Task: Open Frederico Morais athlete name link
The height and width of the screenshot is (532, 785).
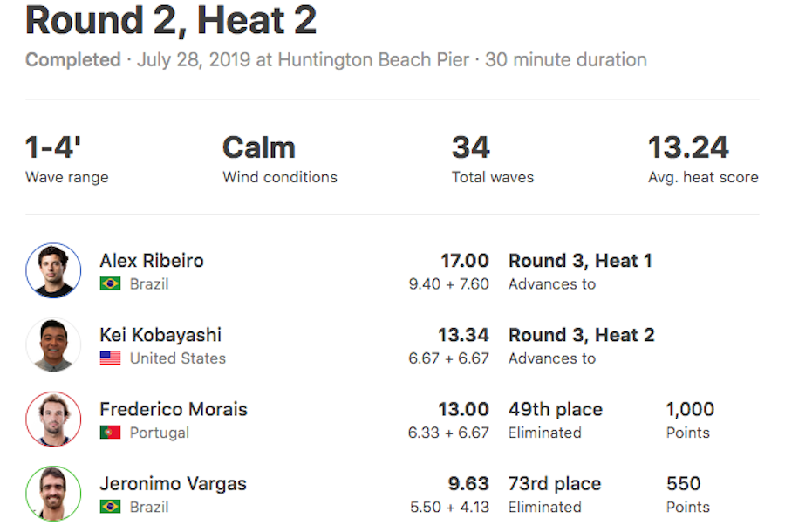Action: click(174, 409)
